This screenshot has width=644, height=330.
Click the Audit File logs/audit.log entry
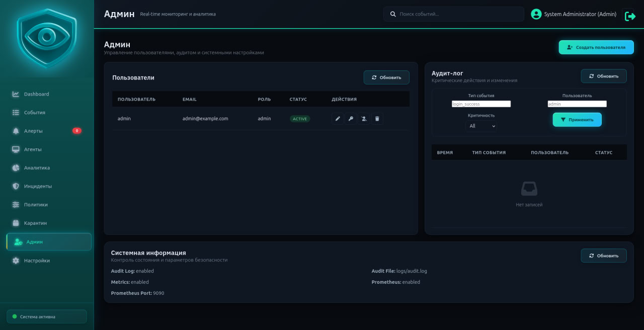click(x=399, y=271)
